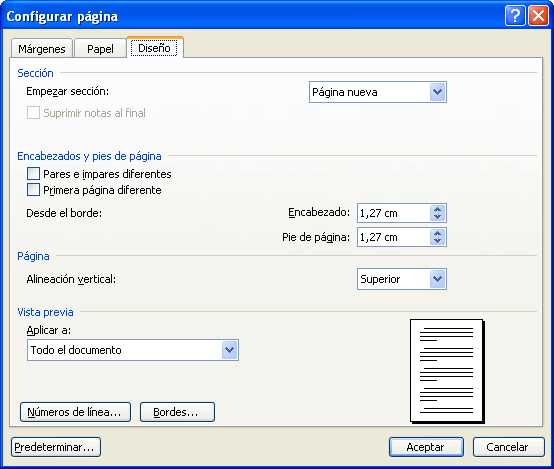
Task: Click the Encabezados y pies de página heading
Action: (89, 156)
